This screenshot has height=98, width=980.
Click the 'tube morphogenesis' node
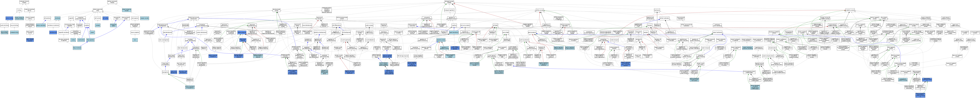[164, 40]
